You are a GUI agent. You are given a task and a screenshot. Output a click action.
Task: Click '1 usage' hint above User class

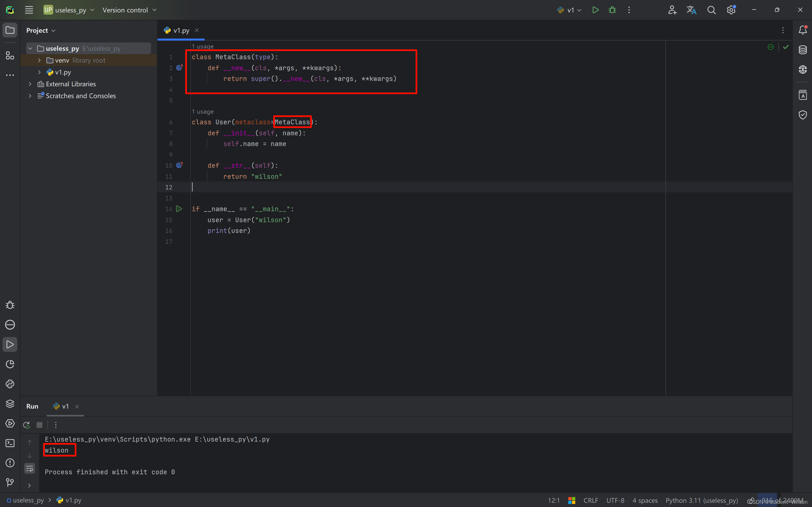(202, 112)
